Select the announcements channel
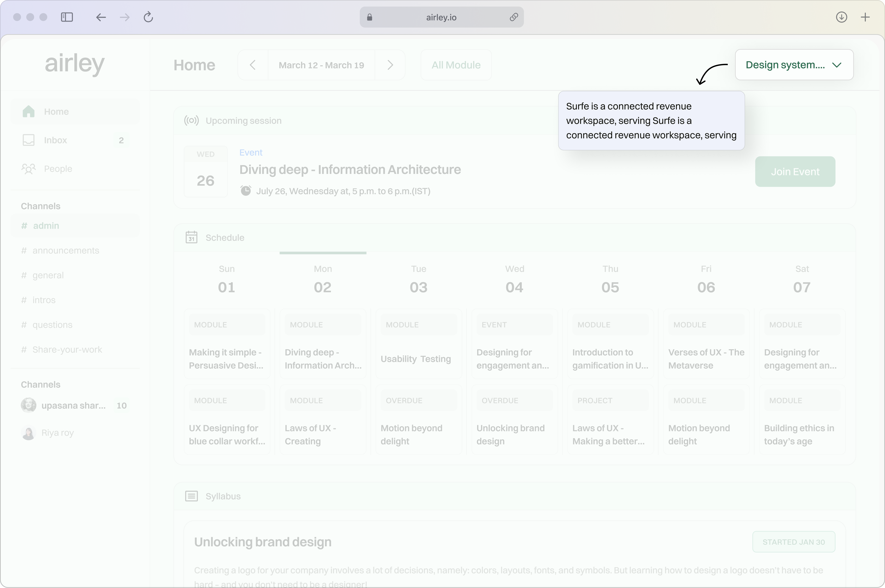Viewport: 885px width, 588px height. 75,250
